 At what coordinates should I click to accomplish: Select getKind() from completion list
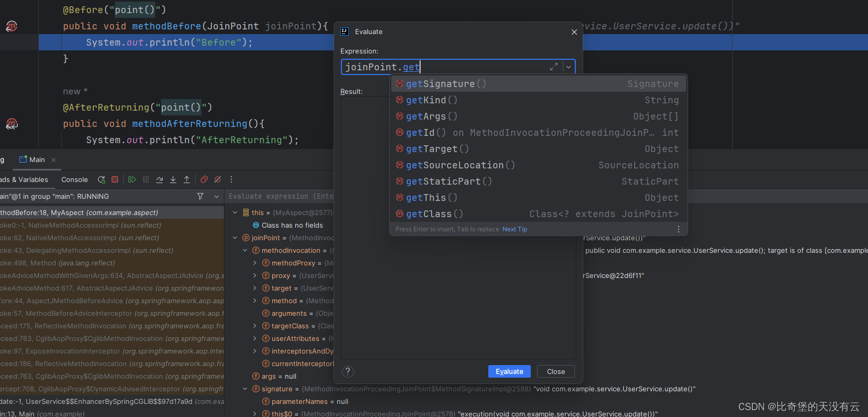pos(538,100)
